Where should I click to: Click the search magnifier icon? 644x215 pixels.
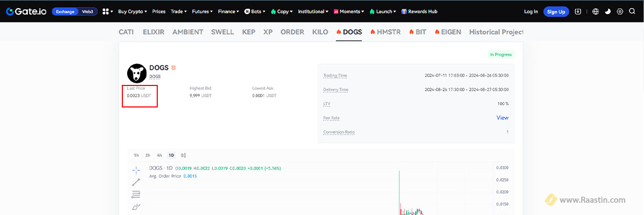[633, 11]
